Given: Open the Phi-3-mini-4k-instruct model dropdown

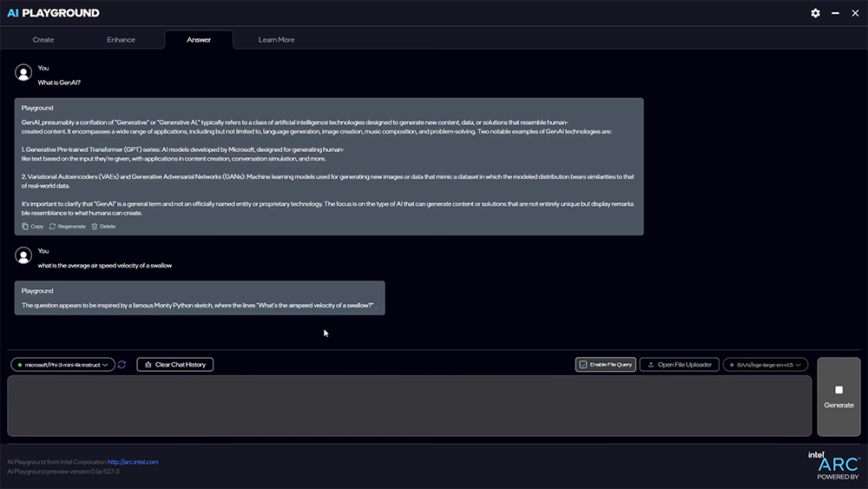Looking at the screenshot, I should [x=62, y=365].
